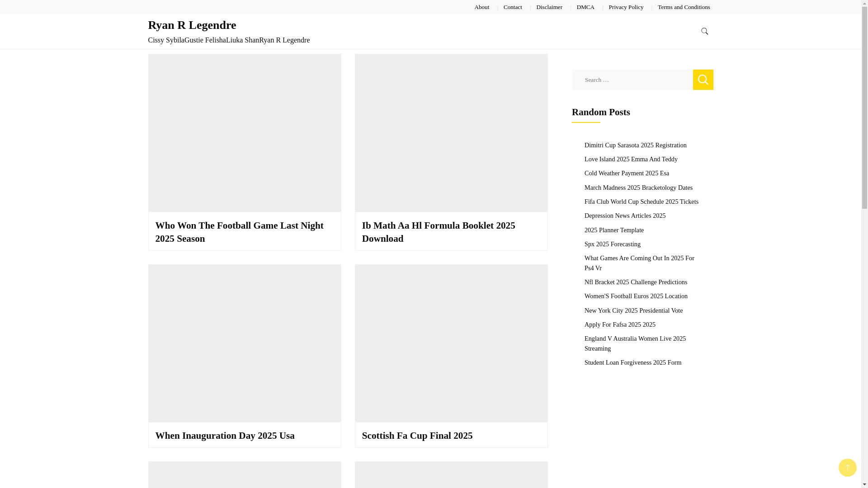The image size is (868, 488).
Task: Open the Contact menu item
Action: tap(513, 7)
